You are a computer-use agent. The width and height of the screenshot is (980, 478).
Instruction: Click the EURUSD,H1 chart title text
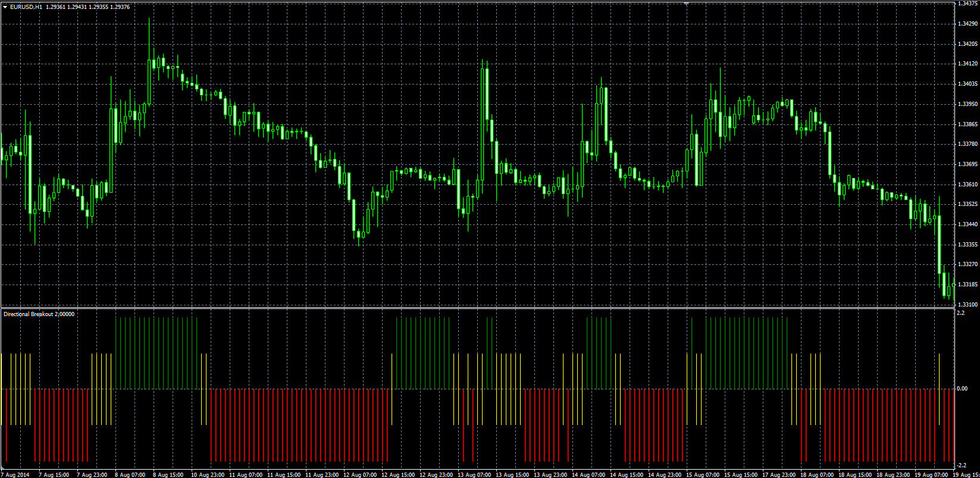coord(26,7)
